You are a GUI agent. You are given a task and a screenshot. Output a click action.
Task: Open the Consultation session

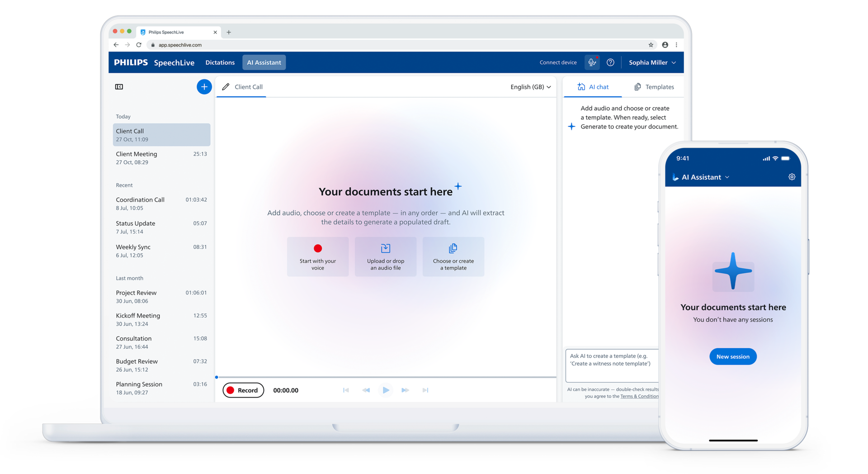point(161,342)
